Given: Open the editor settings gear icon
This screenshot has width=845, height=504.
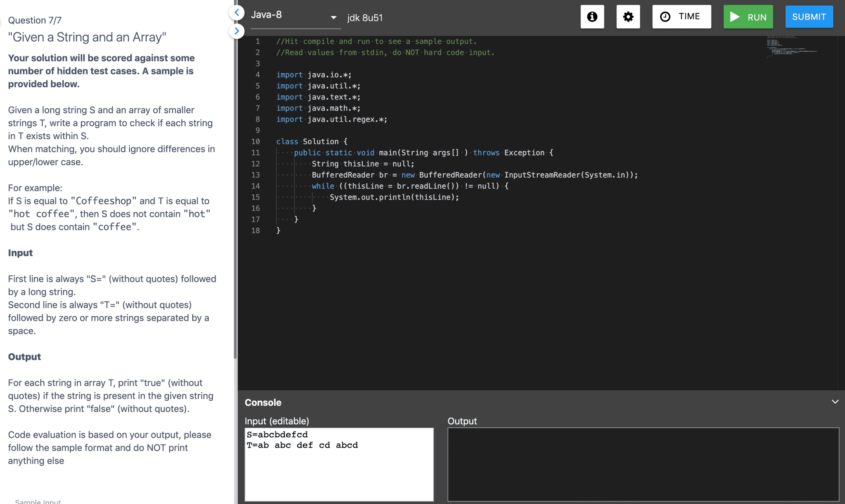Looking at the screenshot, I should (628, 17).
